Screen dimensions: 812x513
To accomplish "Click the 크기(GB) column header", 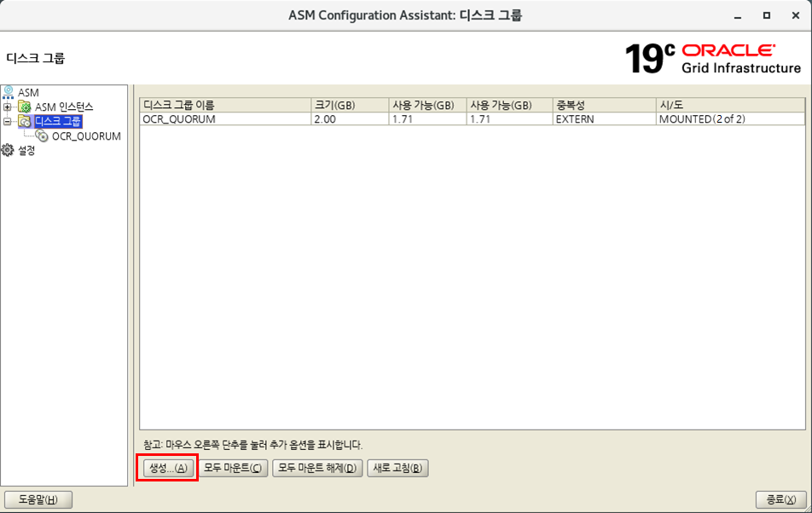I will [x=350, y=105].
